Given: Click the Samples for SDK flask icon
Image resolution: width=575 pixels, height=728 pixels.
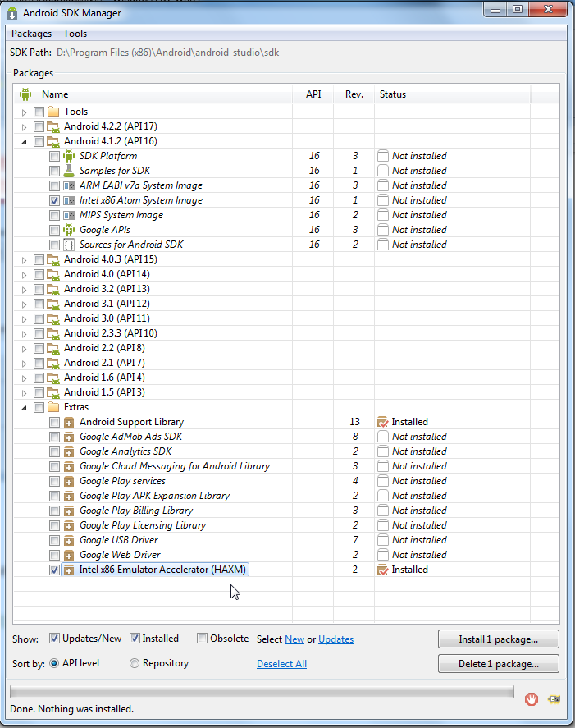Looking at the screenshot, I should pyautogui.click(x=69, y=171).
